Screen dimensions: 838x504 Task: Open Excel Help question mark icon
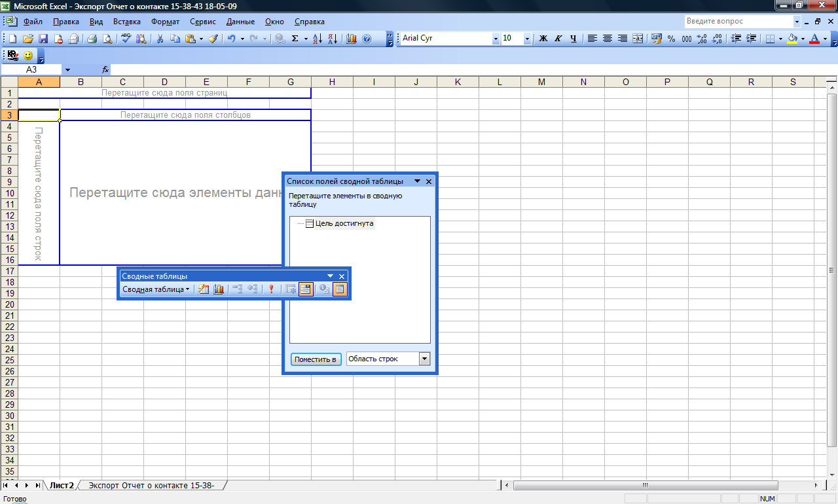tap(367, 39)
